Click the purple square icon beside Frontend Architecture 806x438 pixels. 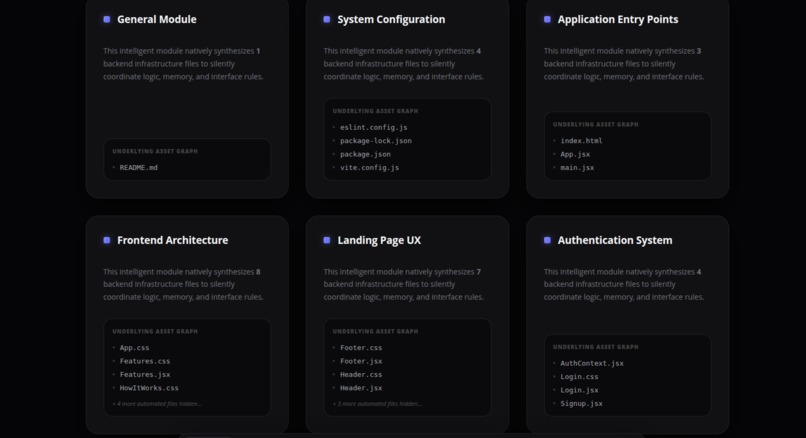click(106, 240)
